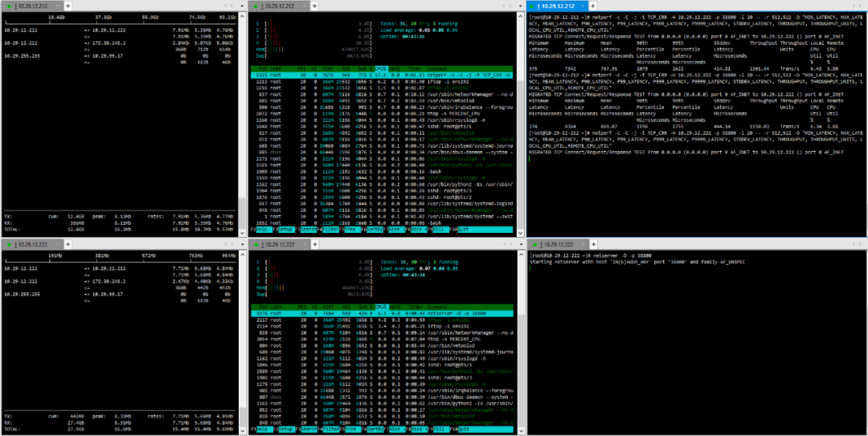Click scroll-up arrow in 10.29.12.222 htop pane
Screen dimensions: 868x436
pyautogui.click(x=520, y=254)
